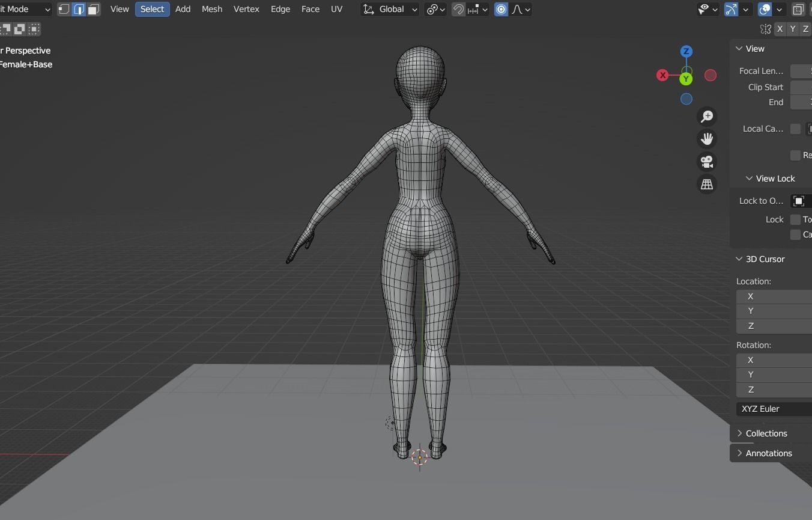This screenshot has width=812, height=520.
Task: Click the Clip Start value field
Action: (801, 87)
